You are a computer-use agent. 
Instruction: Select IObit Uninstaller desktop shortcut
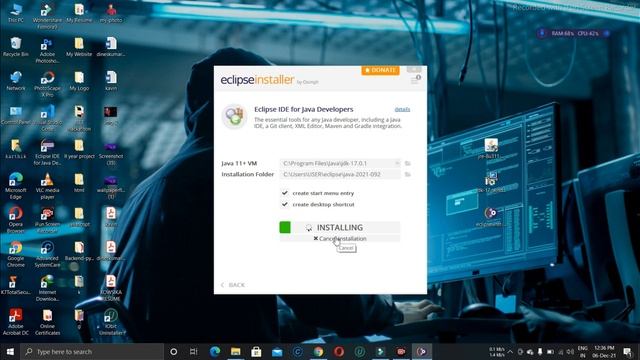[x=111, y=322]
